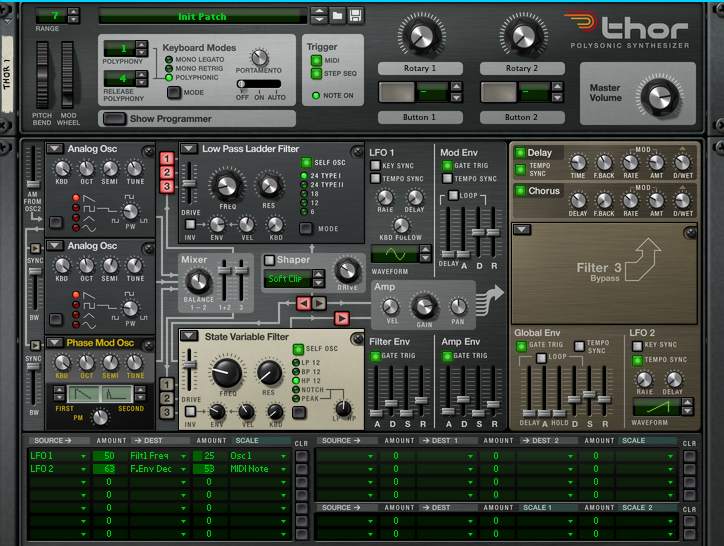The width and height of the screenshot is (724, 546).
Task: Open Low Pass Ladder Filter type dropdown
Action: click(x=188, y=149)
